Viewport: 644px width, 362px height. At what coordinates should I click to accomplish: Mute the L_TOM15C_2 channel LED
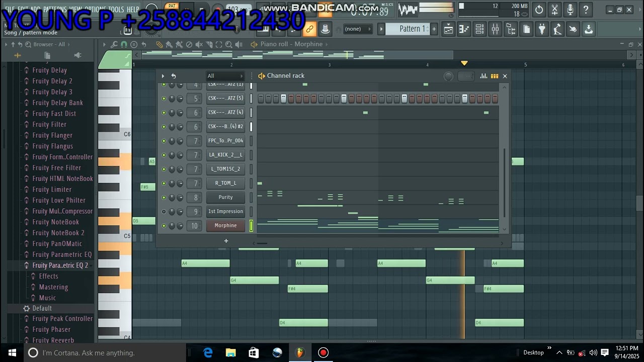(x=164, y=169)
